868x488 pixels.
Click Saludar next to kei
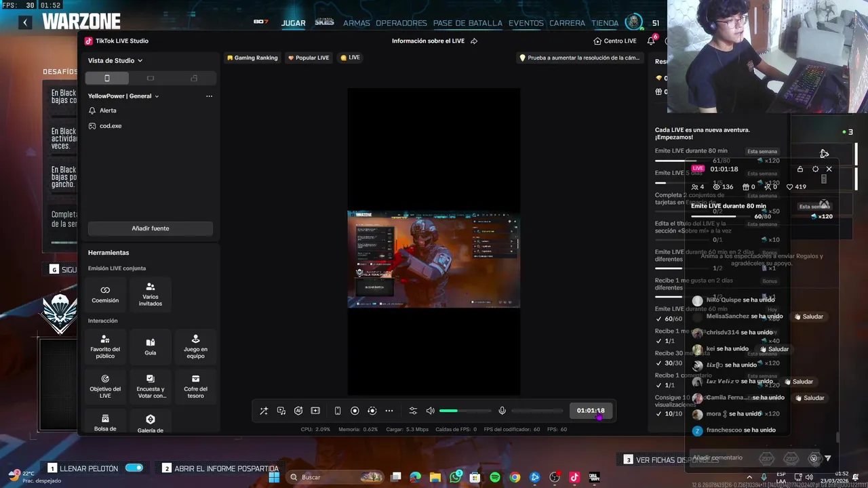(774, 349)
